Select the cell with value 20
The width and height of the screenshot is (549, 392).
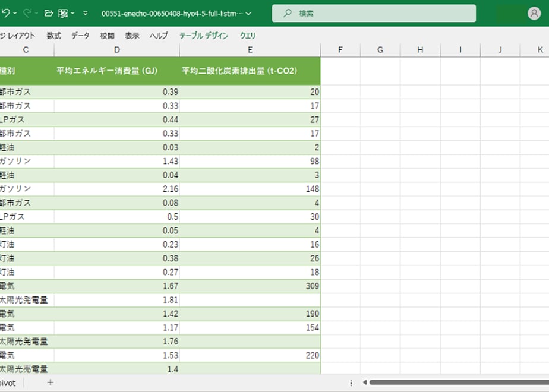[250, 91]
